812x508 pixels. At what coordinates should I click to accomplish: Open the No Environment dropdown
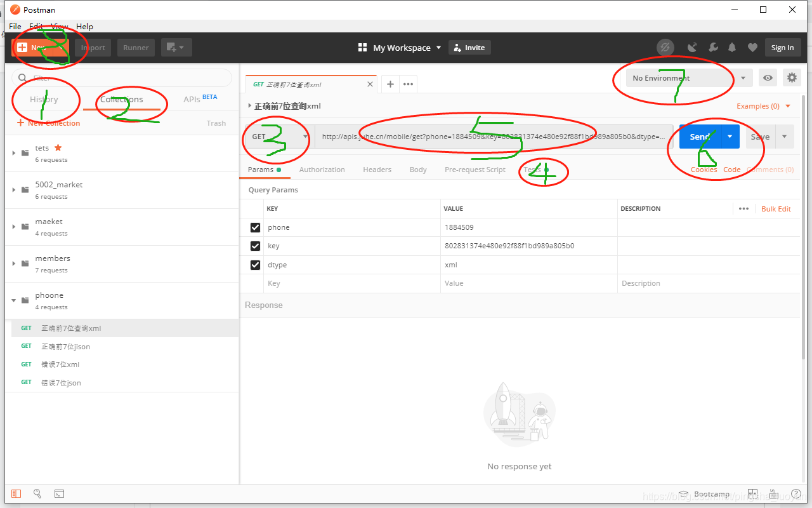(690, 78)
